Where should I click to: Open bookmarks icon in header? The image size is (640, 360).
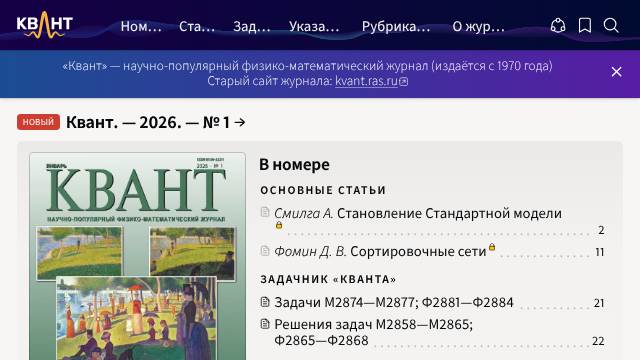(585, 26)
